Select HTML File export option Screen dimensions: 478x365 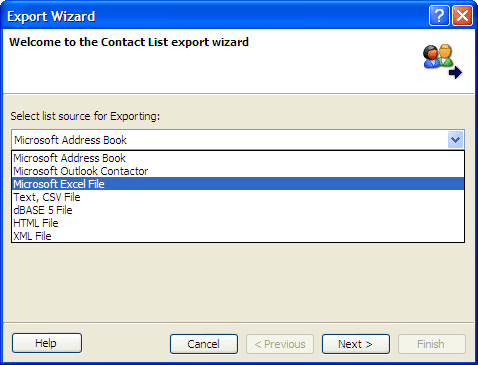click(x=238, y=223)
